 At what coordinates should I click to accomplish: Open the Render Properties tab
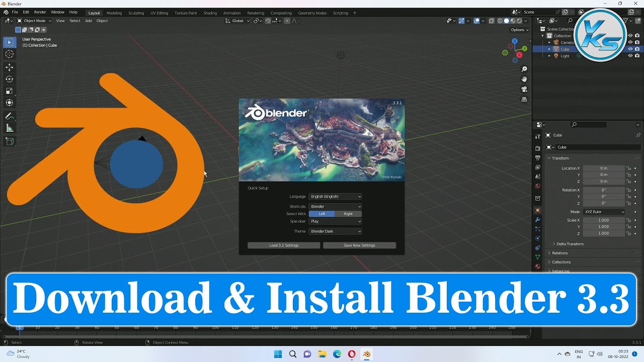[537, 148]
